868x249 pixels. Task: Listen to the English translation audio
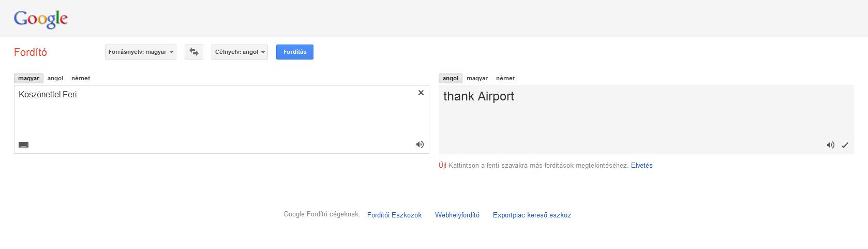click(830, 145)
